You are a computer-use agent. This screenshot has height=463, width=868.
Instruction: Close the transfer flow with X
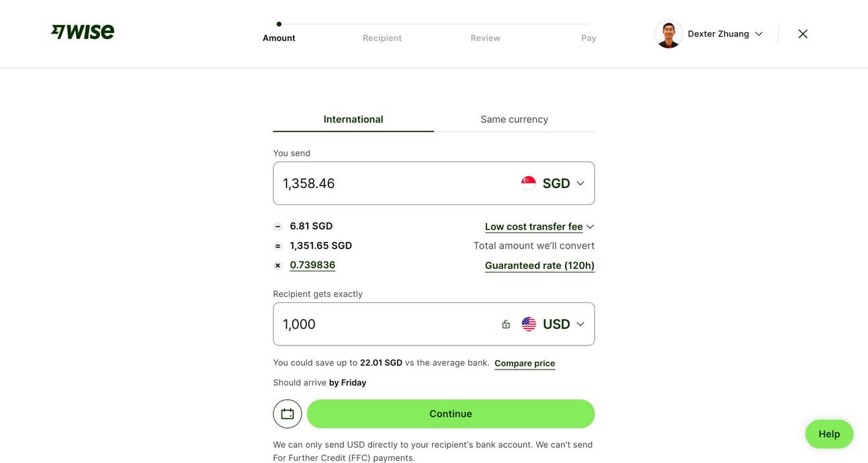coord(803,34)
